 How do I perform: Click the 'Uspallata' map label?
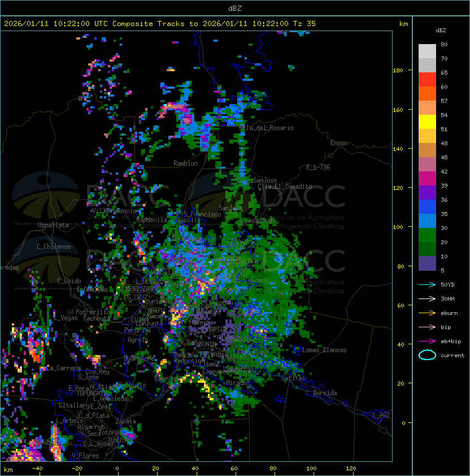pos(53,225)
